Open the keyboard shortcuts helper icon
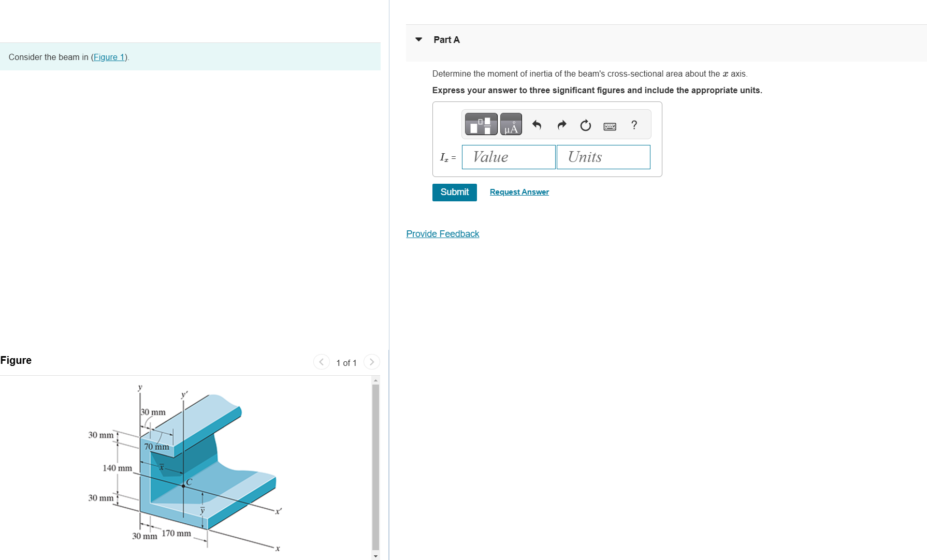927x560 pixels. [x=610, y=126]
